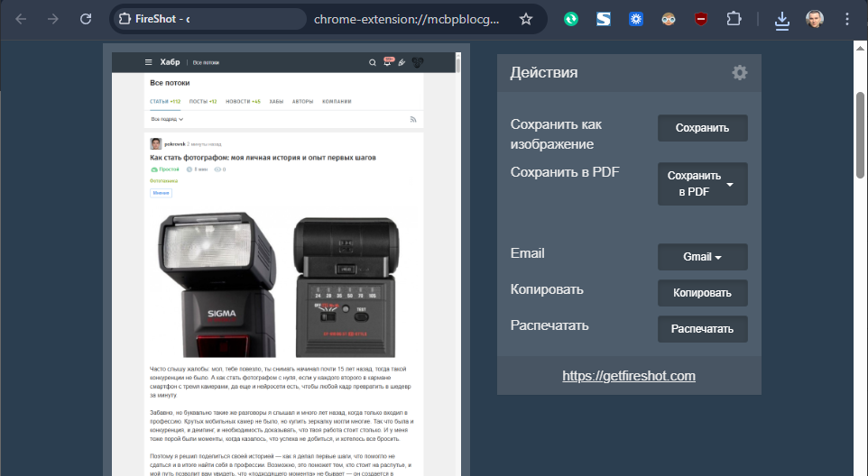Open Habr notifications bell in preview
This screenshot has height=476, width=868.
click(x=387, y=62)
